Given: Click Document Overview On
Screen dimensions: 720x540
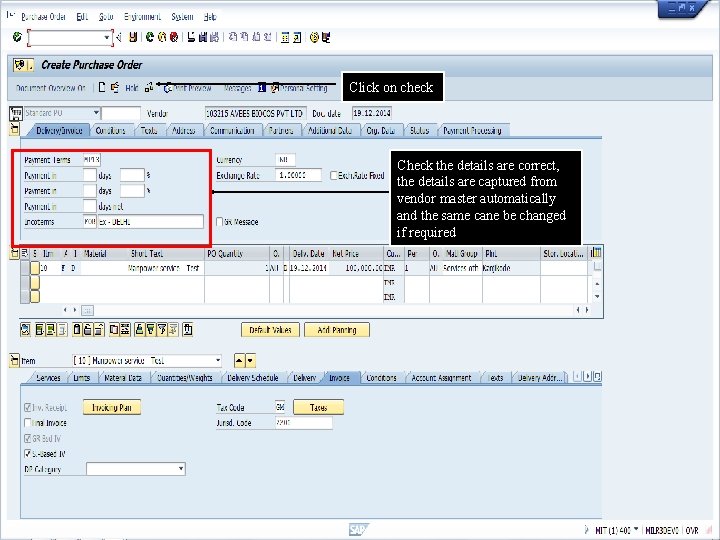Looking at the screenshot, I should 51,88.
